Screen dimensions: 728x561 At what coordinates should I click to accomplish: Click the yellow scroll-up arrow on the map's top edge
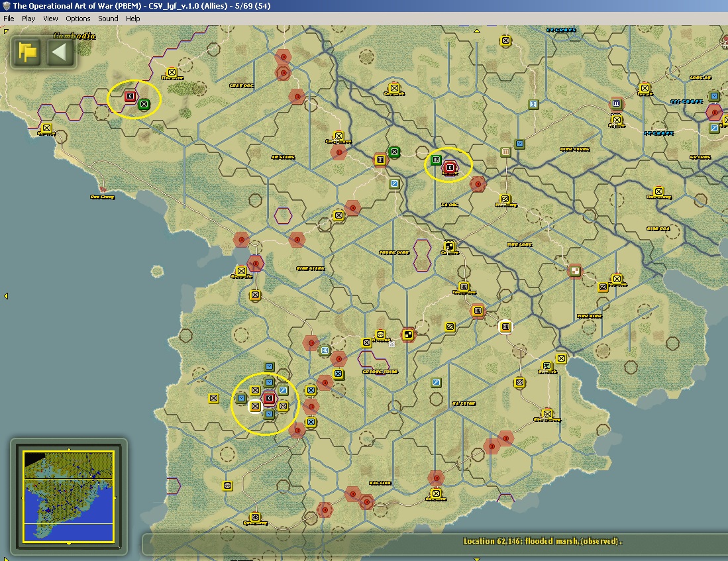pyautogui.click(x=477, y=31)
